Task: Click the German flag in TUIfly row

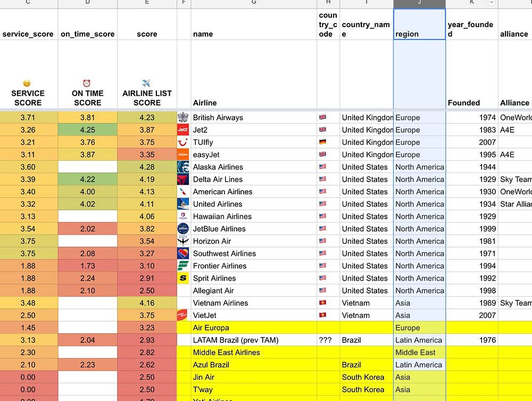Action: [323, 142]
